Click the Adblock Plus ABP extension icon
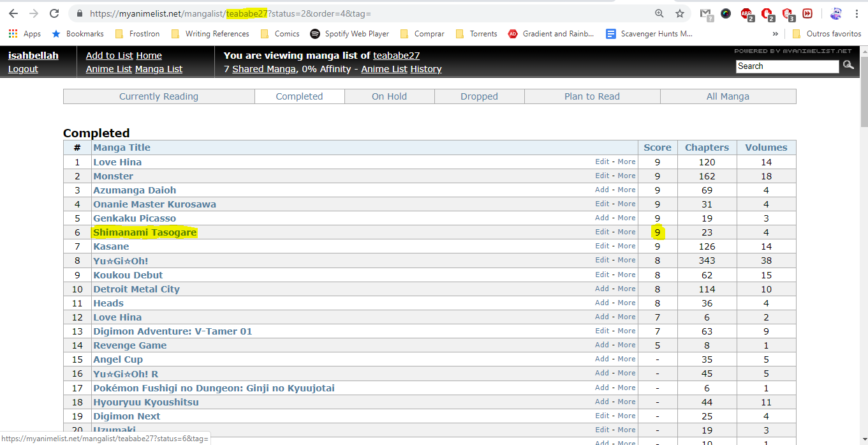 pyautogui.click(x=746, y=13)
